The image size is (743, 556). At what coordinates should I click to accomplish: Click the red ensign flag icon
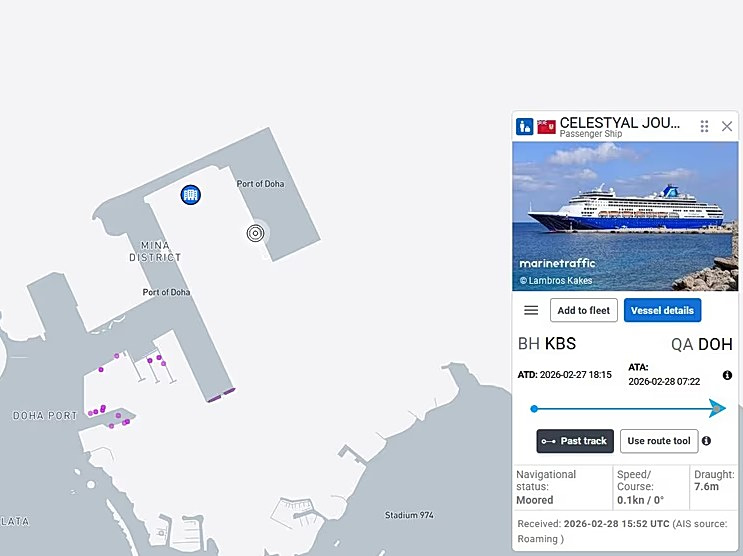(x=546, y=127)
